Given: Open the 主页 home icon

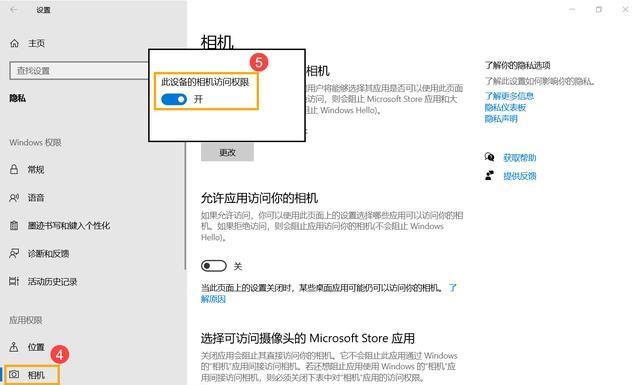Looking at the screenshot, I should pyautogui.click(x=14, y=43).
